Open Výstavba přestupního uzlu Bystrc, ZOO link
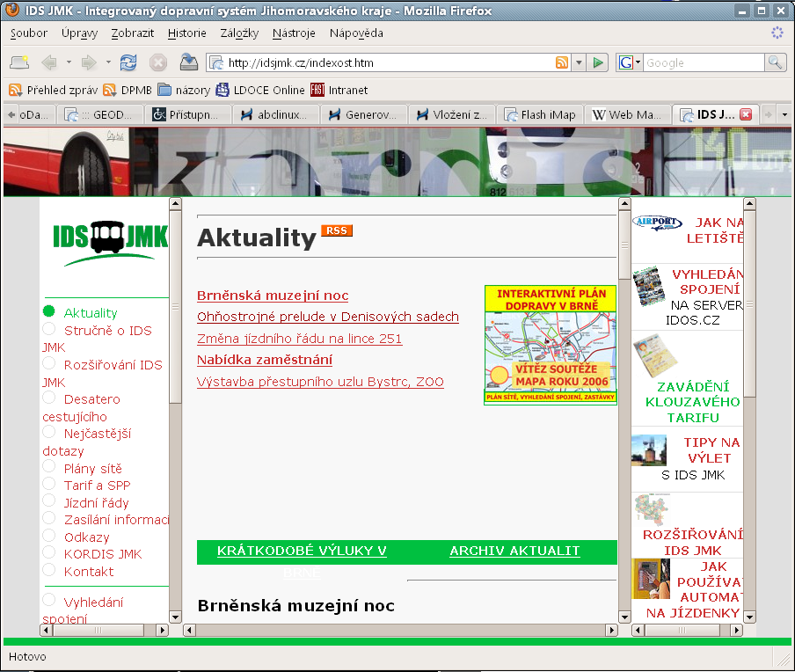795x672 pixels. click(320, 382)
